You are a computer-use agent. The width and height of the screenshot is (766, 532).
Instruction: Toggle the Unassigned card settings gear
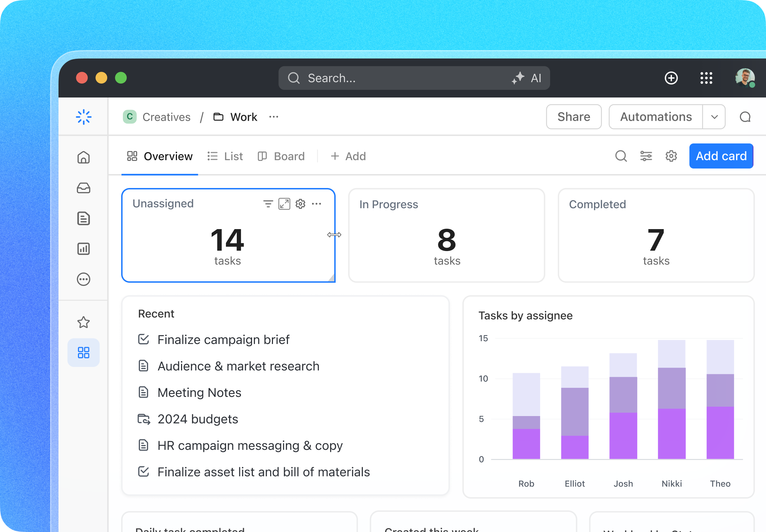(x=300, y=204)
